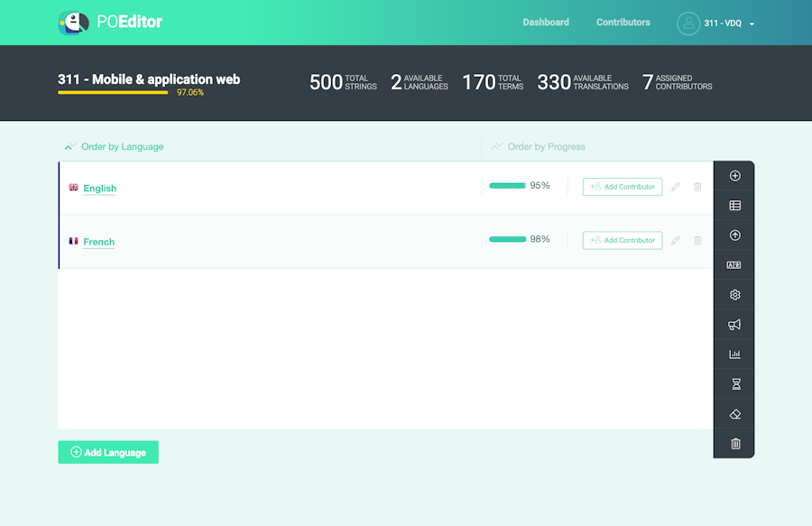Click the POEditor wordmark text

[x=129, y=22]
